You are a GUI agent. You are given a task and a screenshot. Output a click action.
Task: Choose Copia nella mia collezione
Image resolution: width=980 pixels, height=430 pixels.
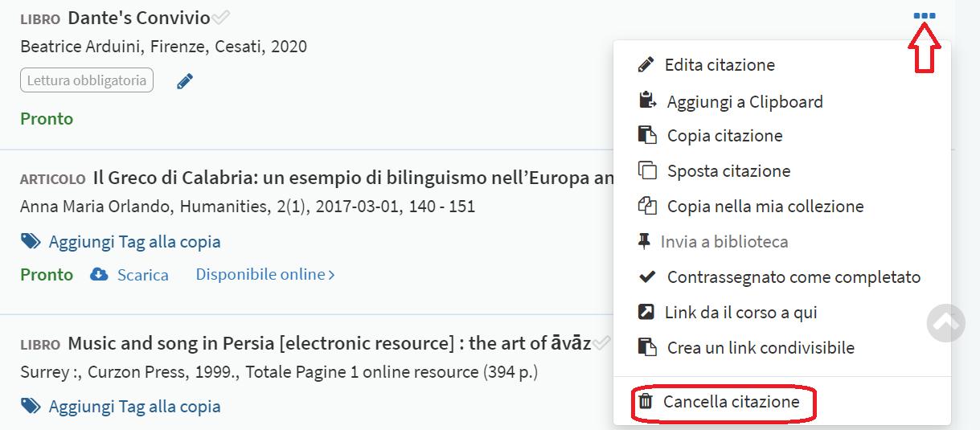(765, 207)
